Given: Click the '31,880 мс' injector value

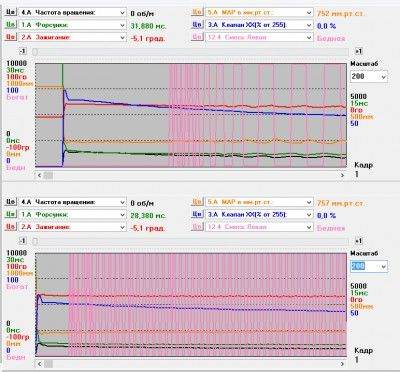Looking at the screenshot, I should pyautogui.click(x=148, y=26).
